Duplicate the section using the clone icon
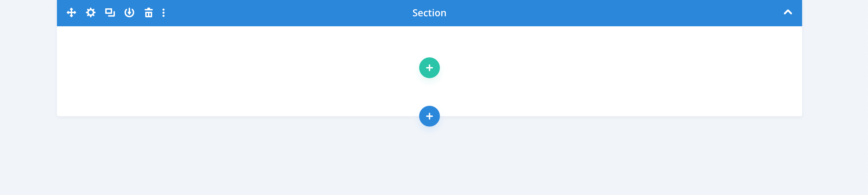 (x=110, y=13)
